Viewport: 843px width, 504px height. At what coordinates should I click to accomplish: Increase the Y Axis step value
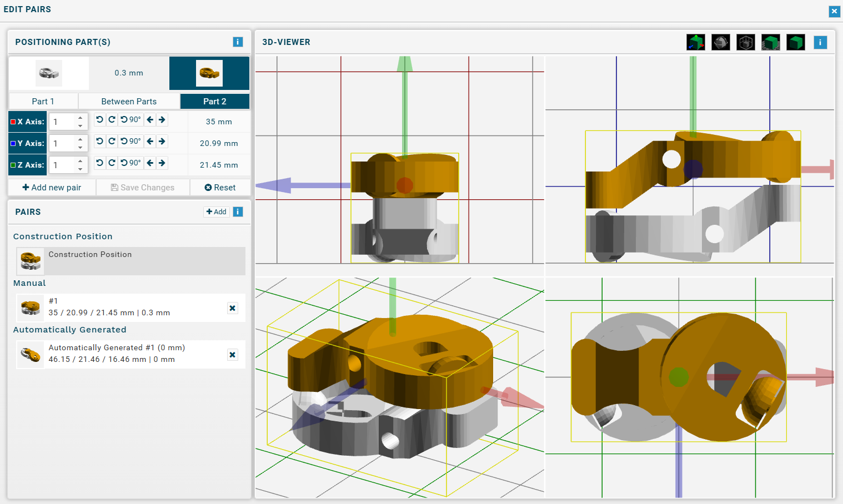point(81,139)
